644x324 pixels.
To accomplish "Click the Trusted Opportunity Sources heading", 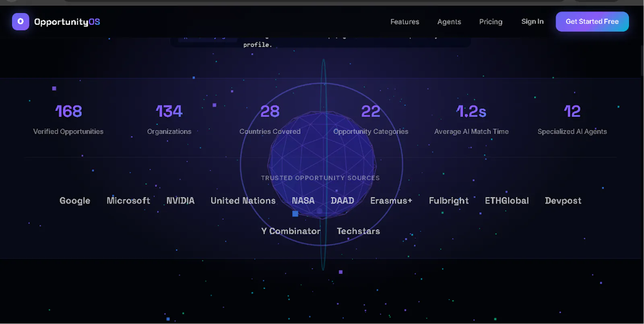I will point(320,178).
